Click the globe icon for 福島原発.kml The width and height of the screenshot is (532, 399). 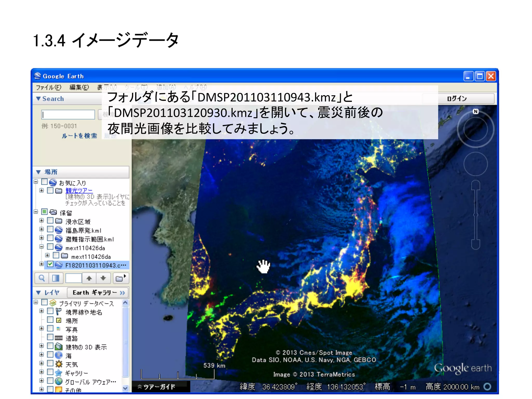(x=59, y=230)
